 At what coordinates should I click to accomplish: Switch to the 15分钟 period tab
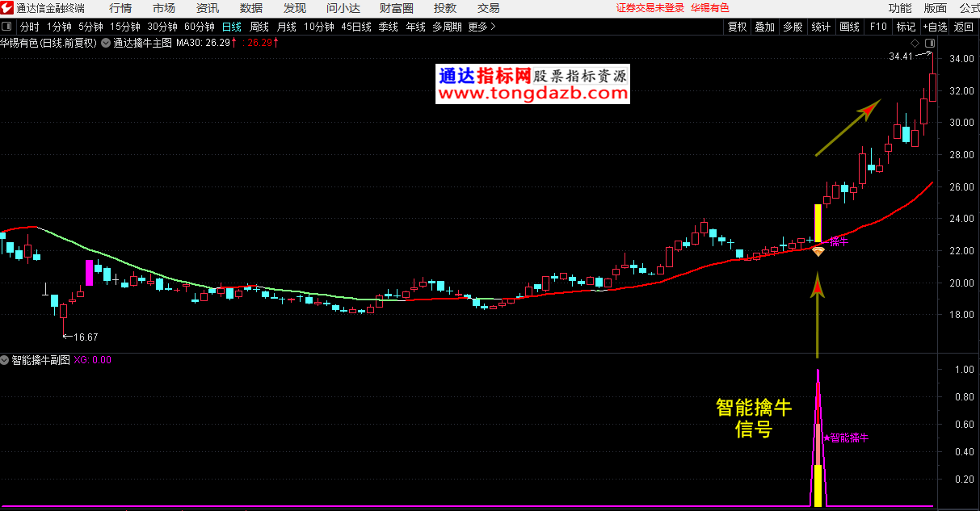click(x=124, y=27)
